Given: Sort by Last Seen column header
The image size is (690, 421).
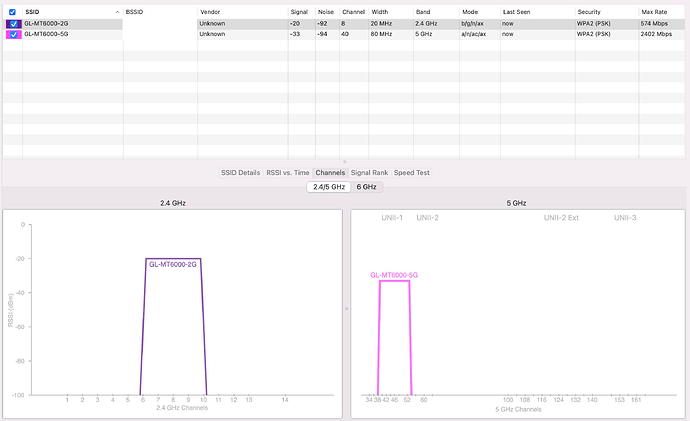Looking at the screenshot, I should click(x=517, y=12).
